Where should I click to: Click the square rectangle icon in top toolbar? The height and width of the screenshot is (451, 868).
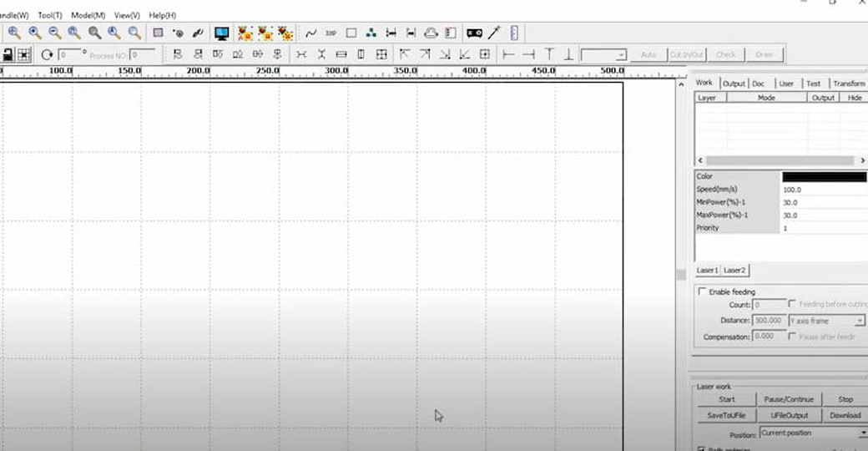pos(351,33)
